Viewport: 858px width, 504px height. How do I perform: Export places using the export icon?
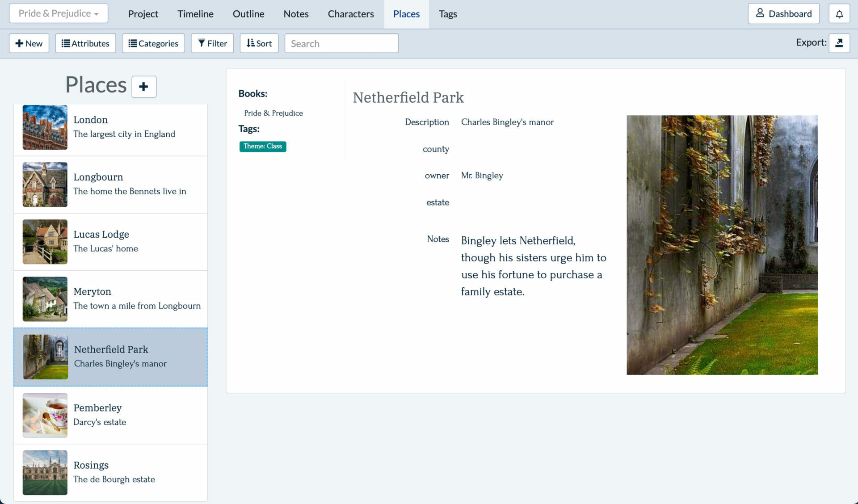pyautogui.click(x=840, y=43)
